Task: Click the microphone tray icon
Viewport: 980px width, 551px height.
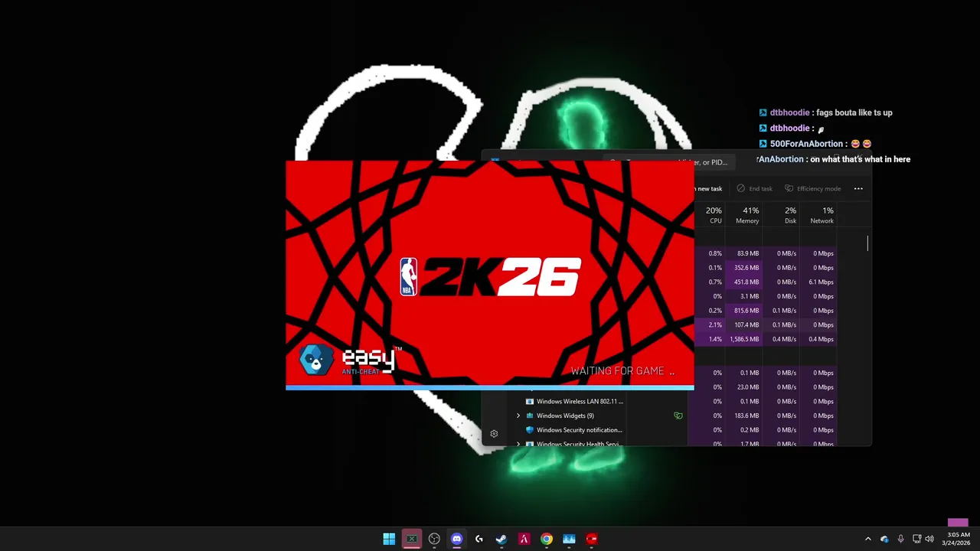Action: click(x=900, y=539)
